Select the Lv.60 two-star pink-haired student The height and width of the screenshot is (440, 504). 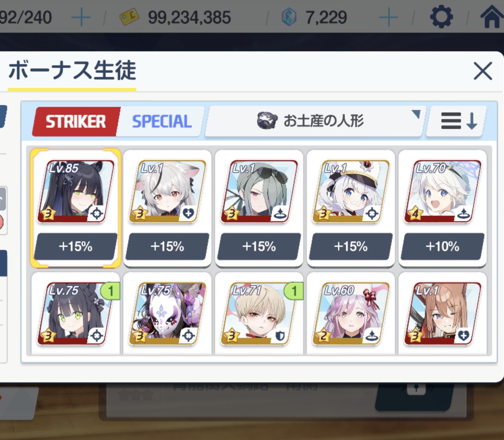[351, 314]
